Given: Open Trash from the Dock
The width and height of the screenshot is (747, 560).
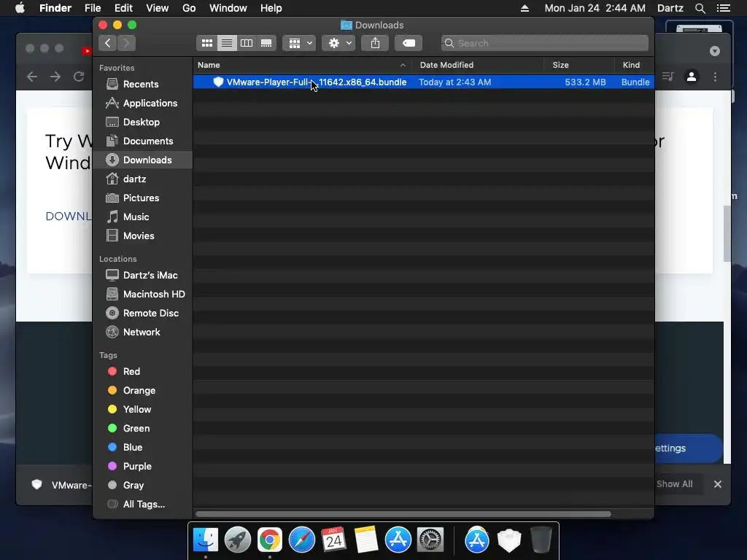Looking at the screenshot, I should (x=541, y=540).
